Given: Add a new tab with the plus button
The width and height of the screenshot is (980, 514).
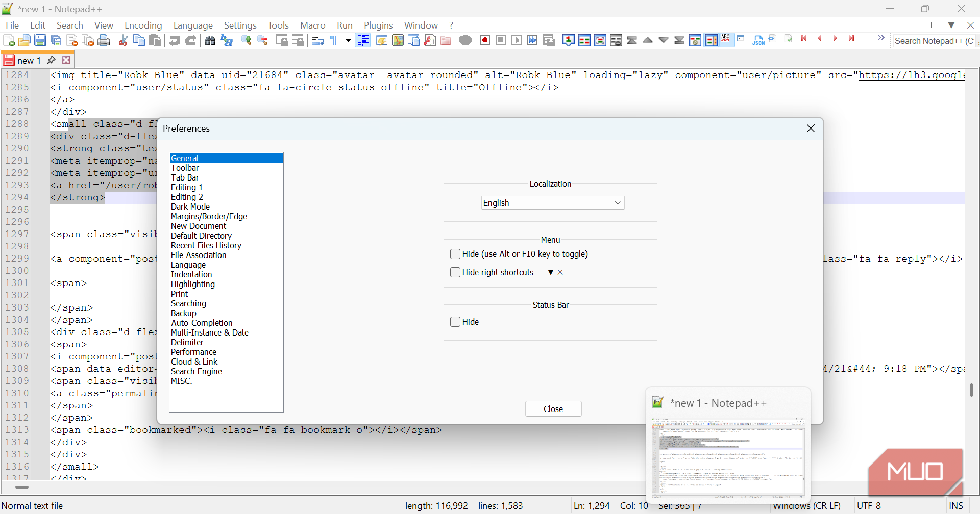Looking at the screenshot, I should (x=931, y=25).
